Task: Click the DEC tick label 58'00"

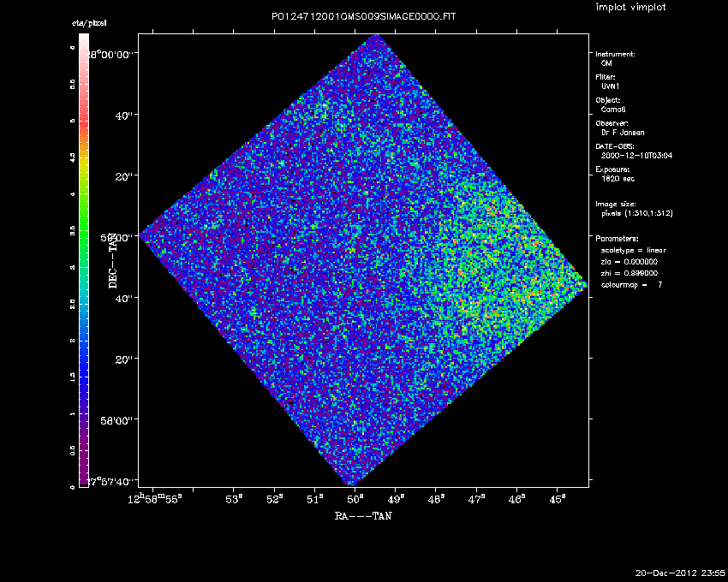Action: point(119,420)
